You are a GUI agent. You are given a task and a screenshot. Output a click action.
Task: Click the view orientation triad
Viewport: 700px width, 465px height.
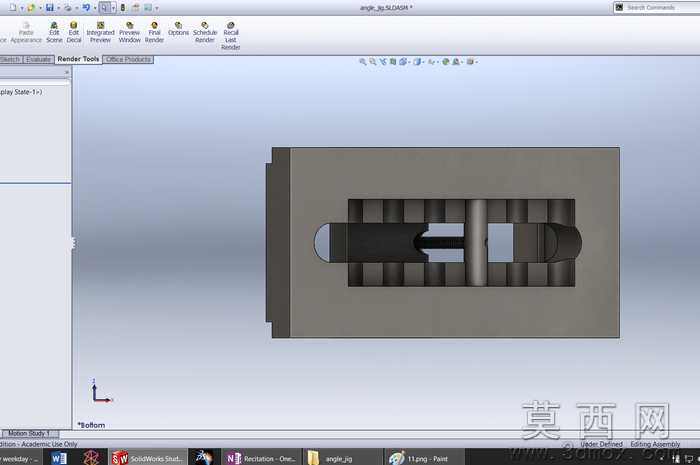(x=101, y=391)
